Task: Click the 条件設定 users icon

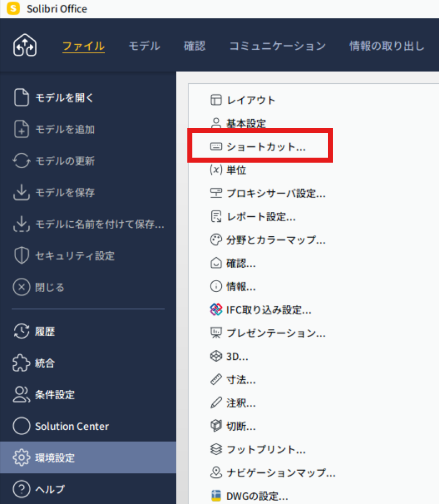Action: pos(21,394)
